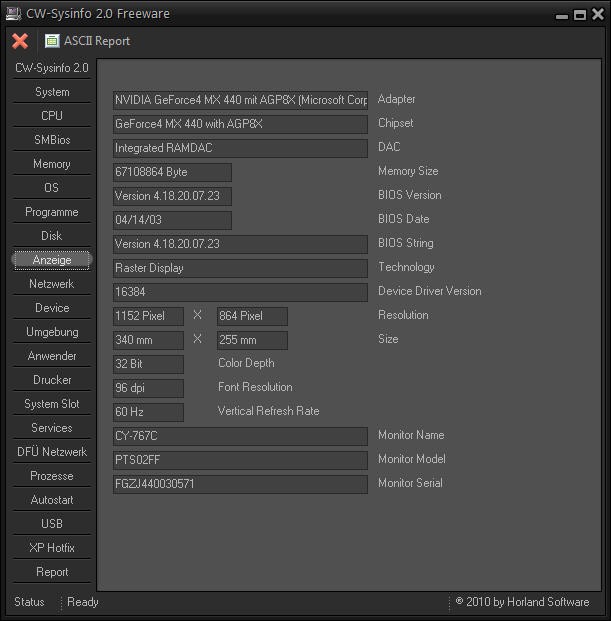Open the CPU section
Viewport: 611px width, 621px height.
52,116
